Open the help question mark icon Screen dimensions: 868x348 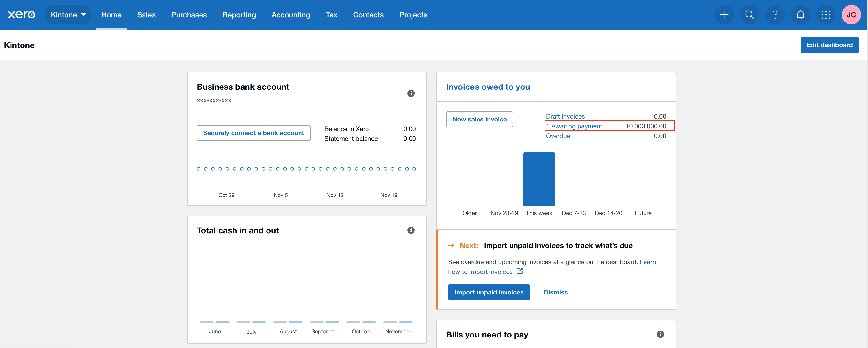[x=775, y=14]
